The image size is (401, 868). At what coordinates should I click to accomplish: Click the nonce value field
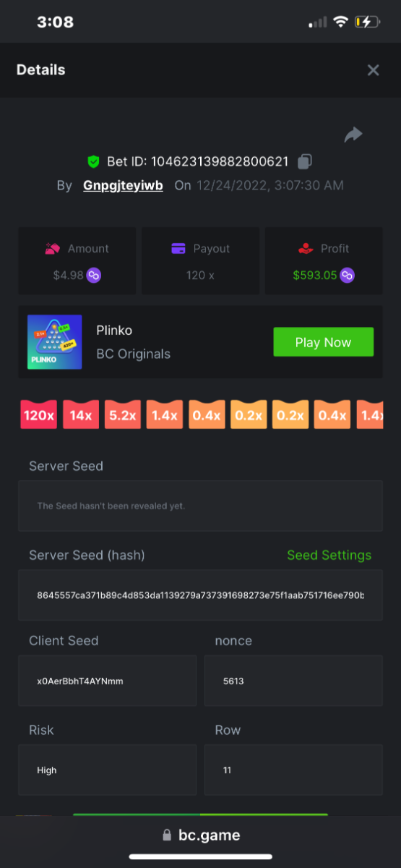[x=293, y=681]
